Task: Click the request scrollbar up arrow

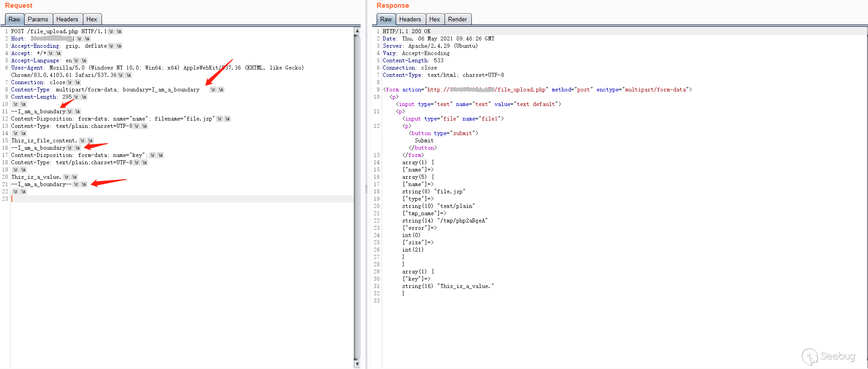Action: [x=357, y=31]
